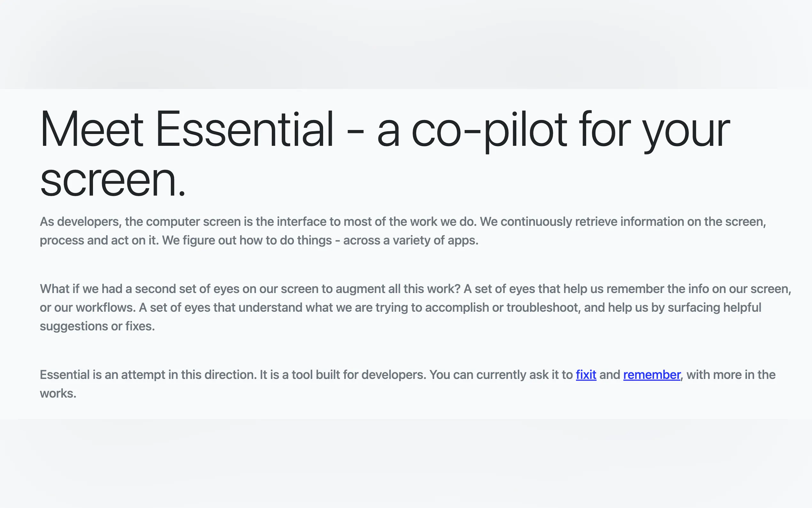Click "As developers" at the first paragraph's start
Image resolution: width=812 pixels, height=508 pixels.
coord(79,222)
